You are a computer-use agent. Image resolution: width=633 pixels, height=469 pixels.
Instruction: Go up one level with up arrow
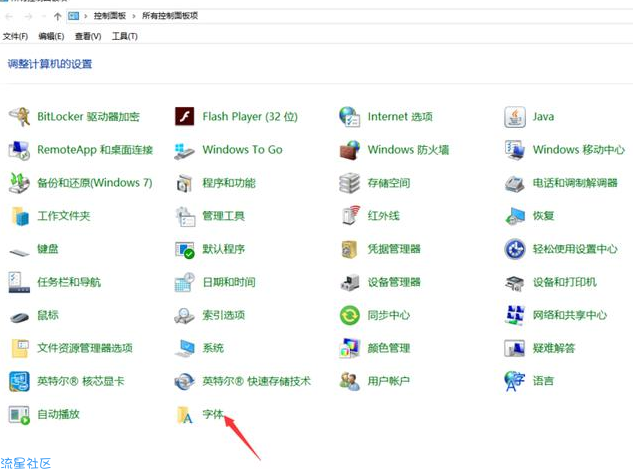pyautogui.click(x=57, y=16)
